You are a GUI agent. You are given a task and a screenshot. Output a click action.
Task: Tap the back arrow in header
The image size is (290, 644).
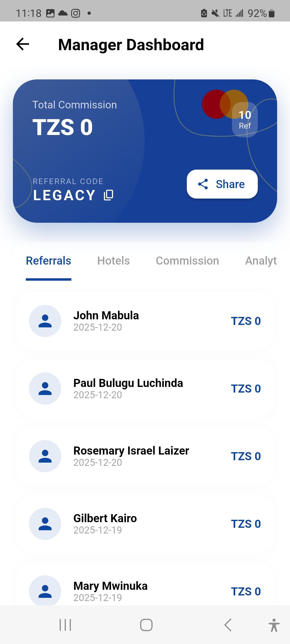point(23,44)
